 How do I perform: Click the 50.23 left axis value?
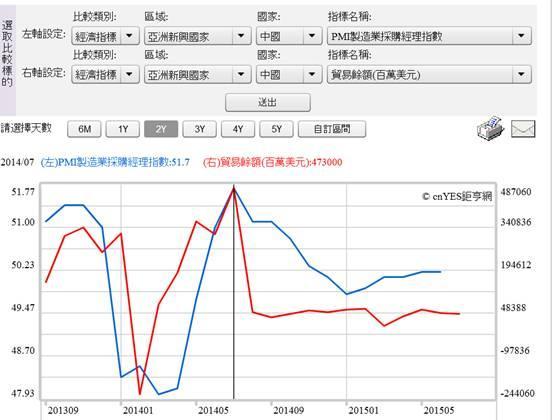click(x=23, y=265)
